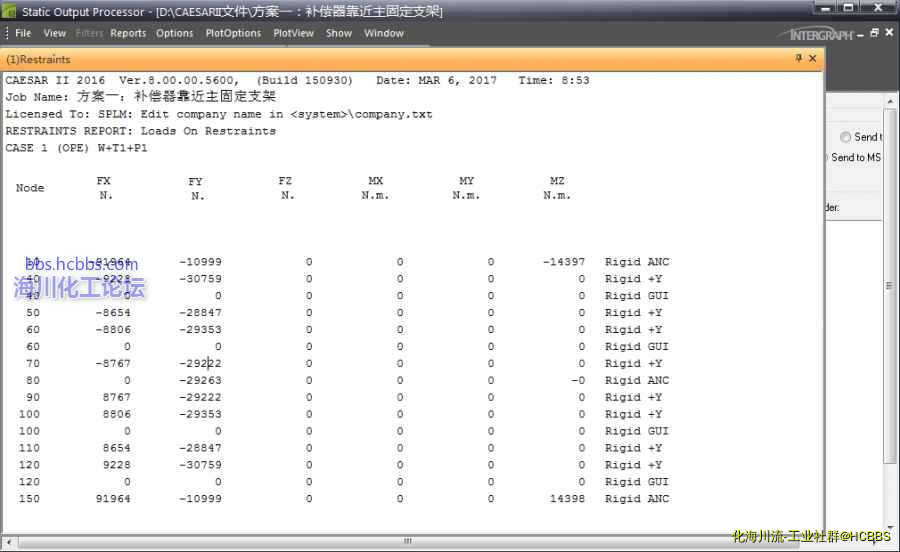This screenshot has height=552, width=900.
Task: Select the Send to radio button
Action: coord(845,137)
